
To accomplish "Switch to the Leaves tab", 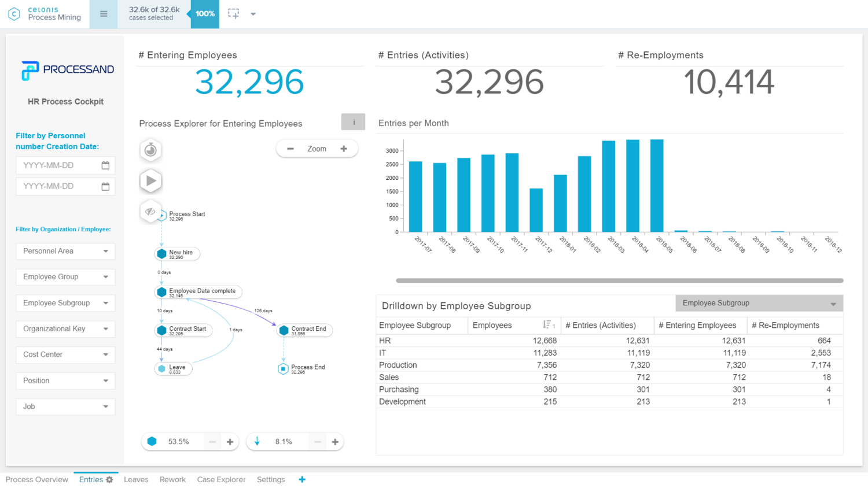I will (x=136, y=479).
